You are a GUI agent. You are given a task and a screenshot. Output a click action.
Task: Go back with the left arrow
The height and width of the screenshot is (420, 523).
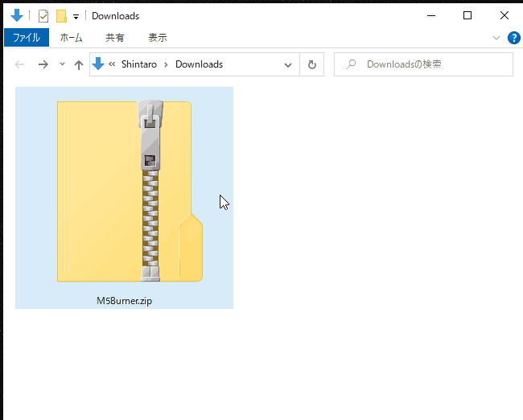[x=19, y=64]
